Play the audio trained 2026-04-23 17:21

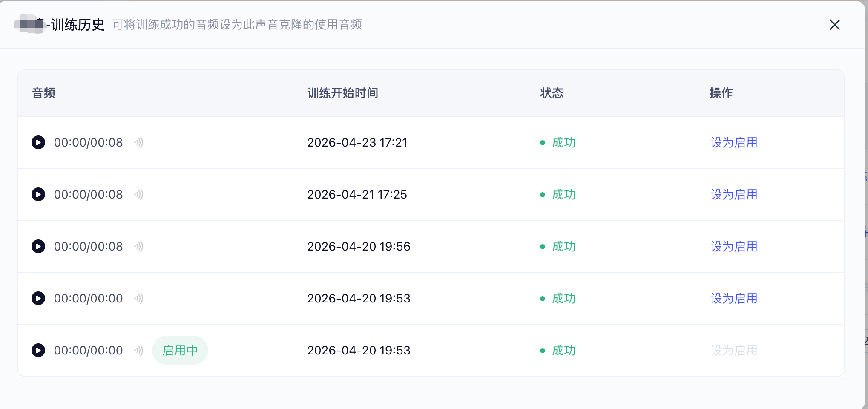38,142
